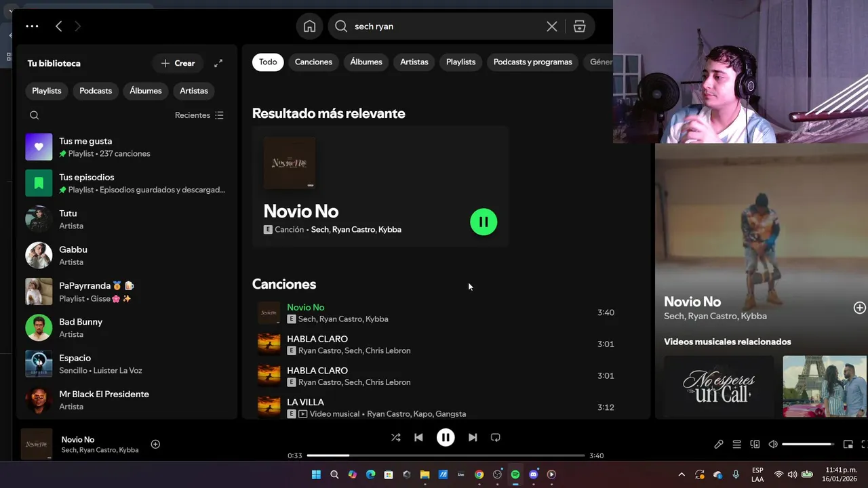Open the mini player
Image resolution: width=868 pixels, height=488 pixels.
pyautogui.click(x=848, y=445)
